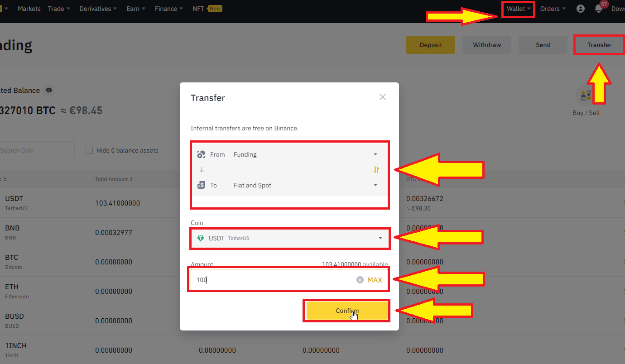Click the Funding wallet icon beside From

tap(201, 154)
